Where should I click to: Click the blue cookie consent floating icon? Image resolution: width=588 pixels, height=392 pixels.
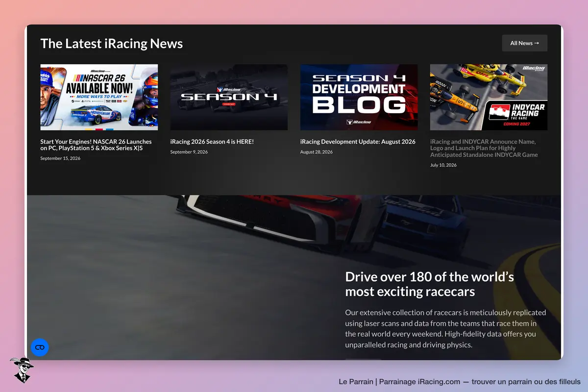click(40, 347)
